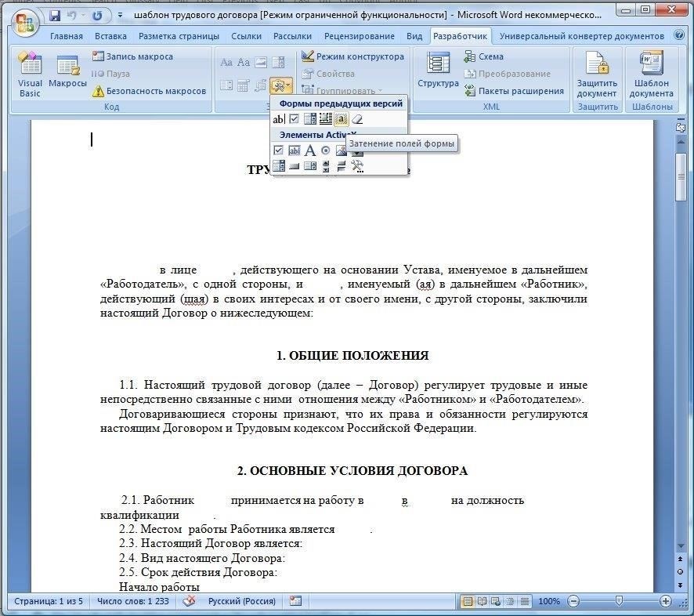Adjust the zoom slider handle
This screenshot has height=616, width=694.
click(620, 601)
